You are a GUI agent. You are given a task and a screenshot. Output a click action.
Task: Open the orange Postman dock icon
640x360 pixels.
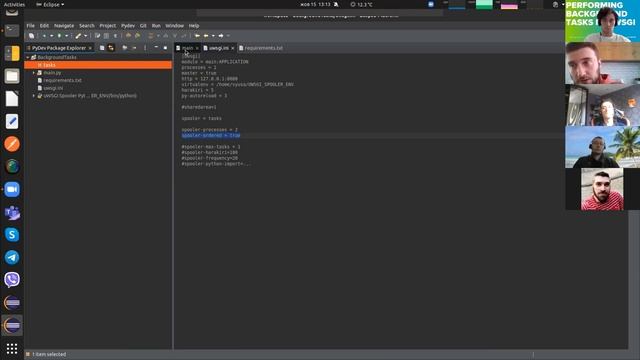(12, 144)
